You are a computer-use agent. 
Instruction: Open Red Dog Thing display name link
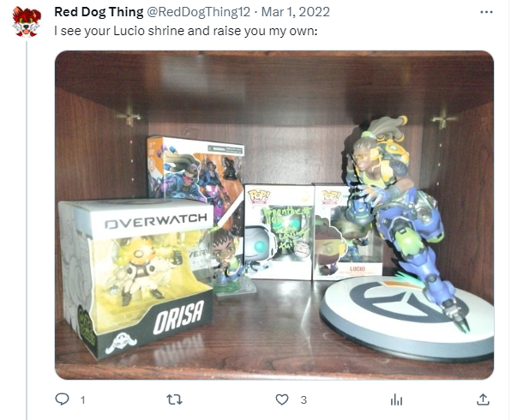tap(99, 12)
